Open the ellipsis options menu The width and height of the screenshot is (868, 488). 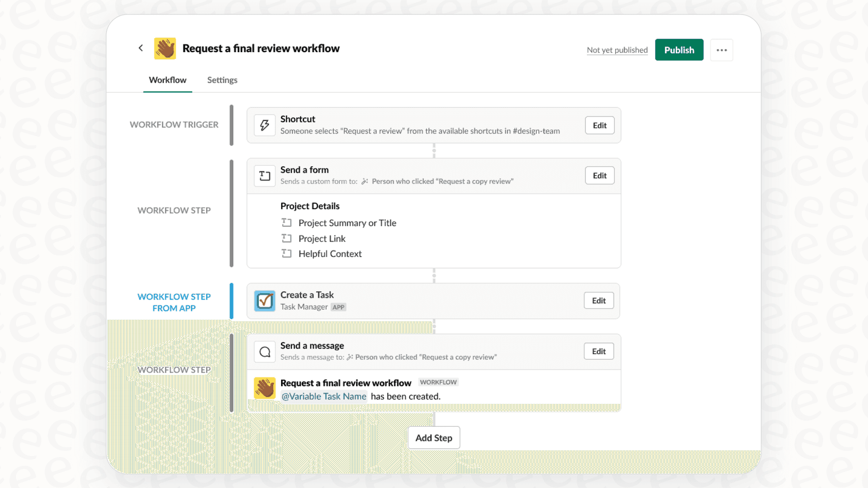[x=722, y=50]
